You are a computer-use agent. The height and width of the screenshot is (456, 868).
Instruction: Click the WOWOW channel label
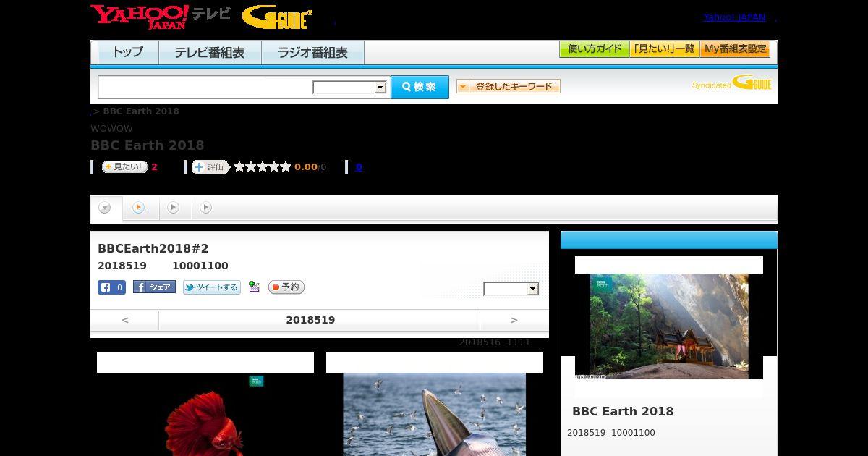[111, 129]
